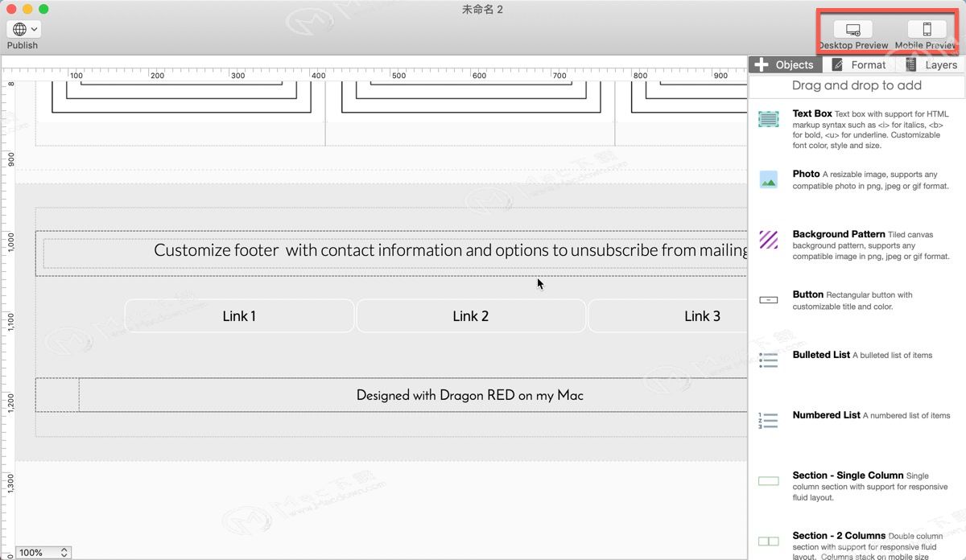Click the window title "未命名 2"

[x=483, y=9]
